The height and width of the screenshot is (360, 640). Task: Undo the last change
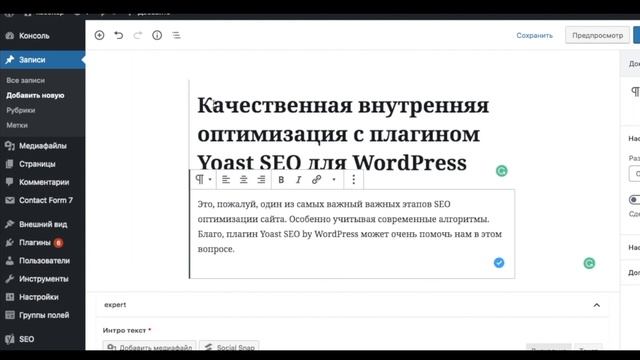pos(118,35)
